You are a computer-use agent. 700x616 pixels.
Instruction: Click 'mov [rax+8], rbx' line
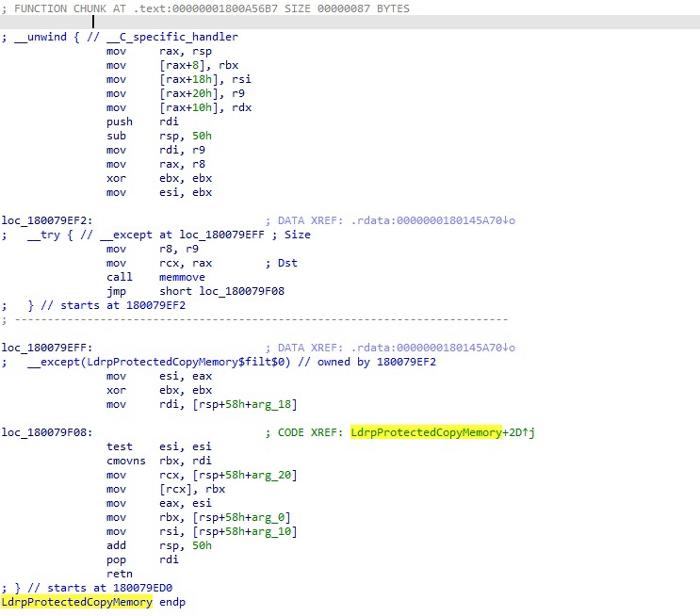172,65
